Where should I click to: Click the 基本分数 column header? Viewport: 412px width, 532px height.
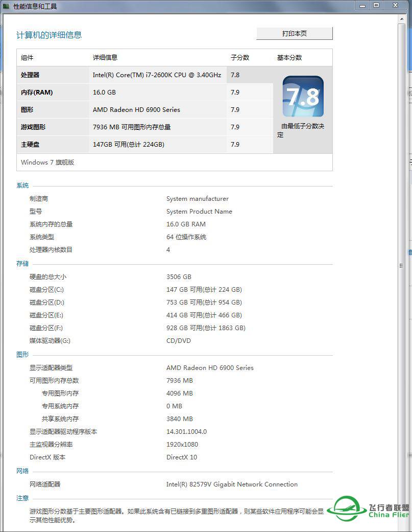pyautogui.click(x=289, y=57)
